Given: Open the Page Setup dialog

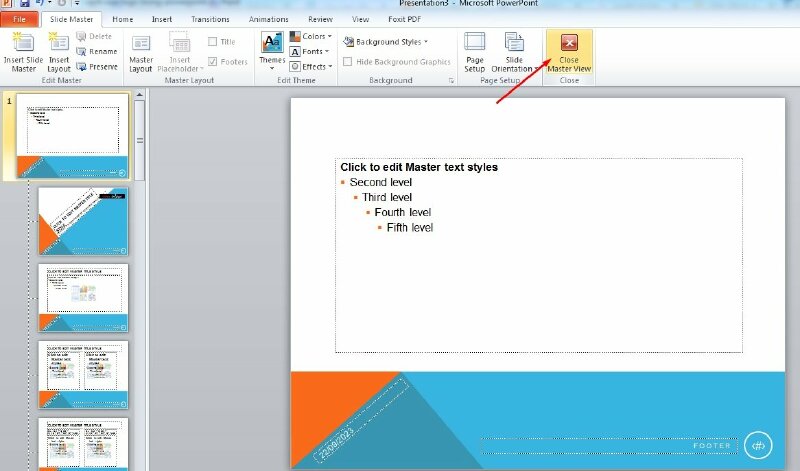Looking at the screenshot, I should (x=474, y=53).
